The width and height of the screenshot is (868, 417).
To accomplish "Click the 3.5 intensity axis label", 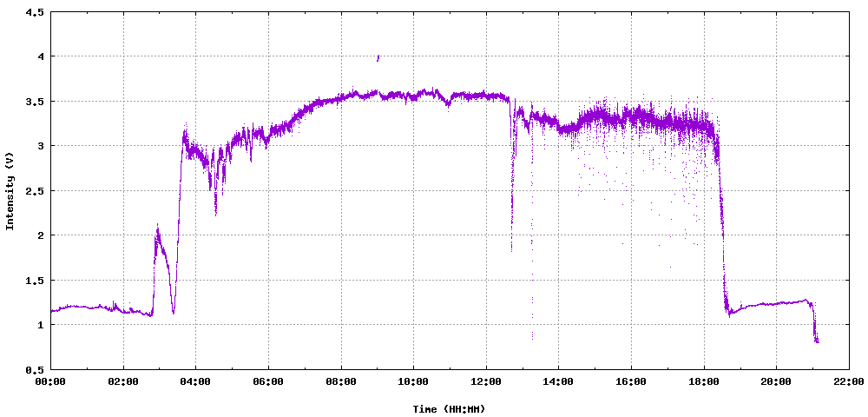I will click(x=36, y=101).
